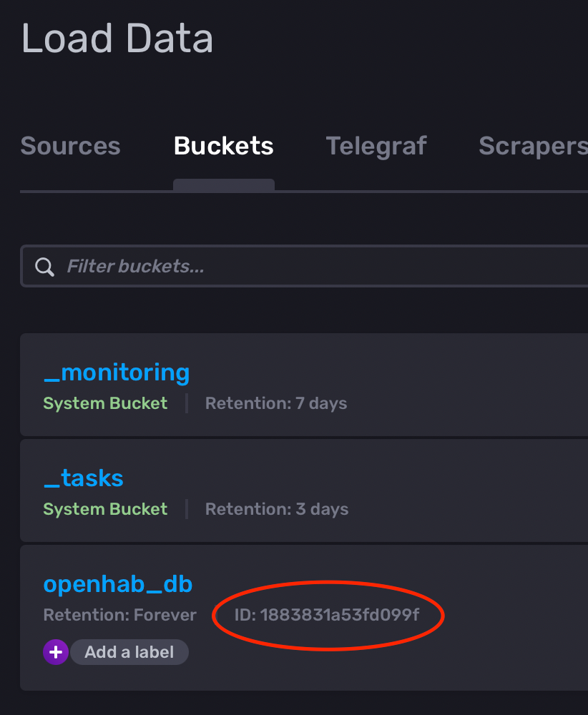Click the Retention: 7 days text

(276, 403)
